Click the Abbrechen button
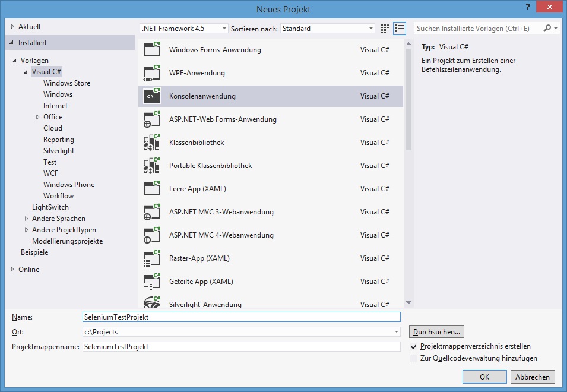The width and height of the screenshot is (567, 392). pos(533,377)
